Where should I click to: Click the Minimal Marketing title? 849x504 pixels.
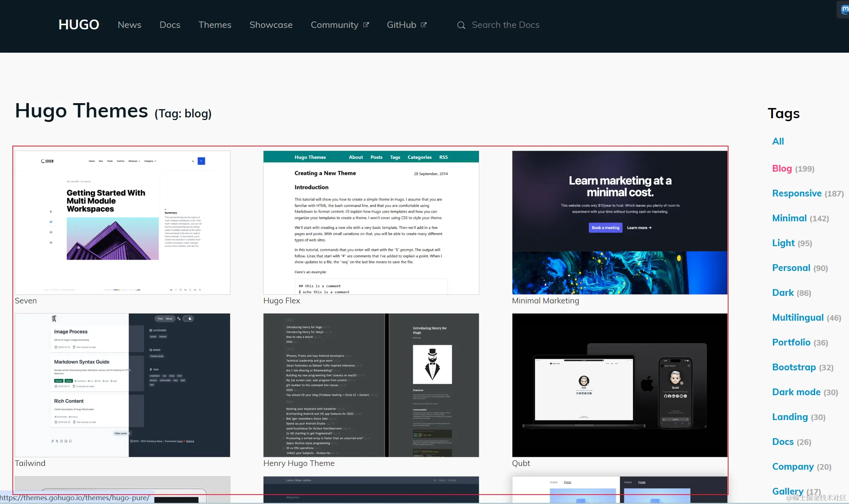point(546,301)
